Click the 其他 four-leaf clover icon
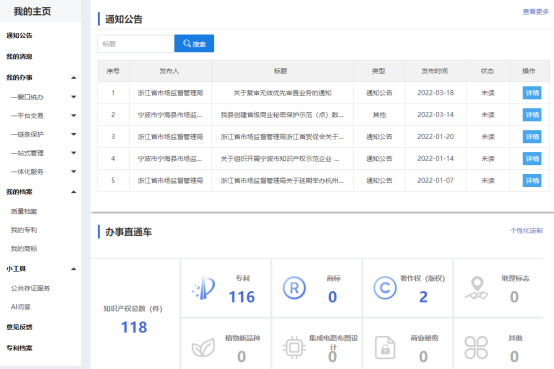Screen dimensions: 554x369 click(x=476, y=347)
